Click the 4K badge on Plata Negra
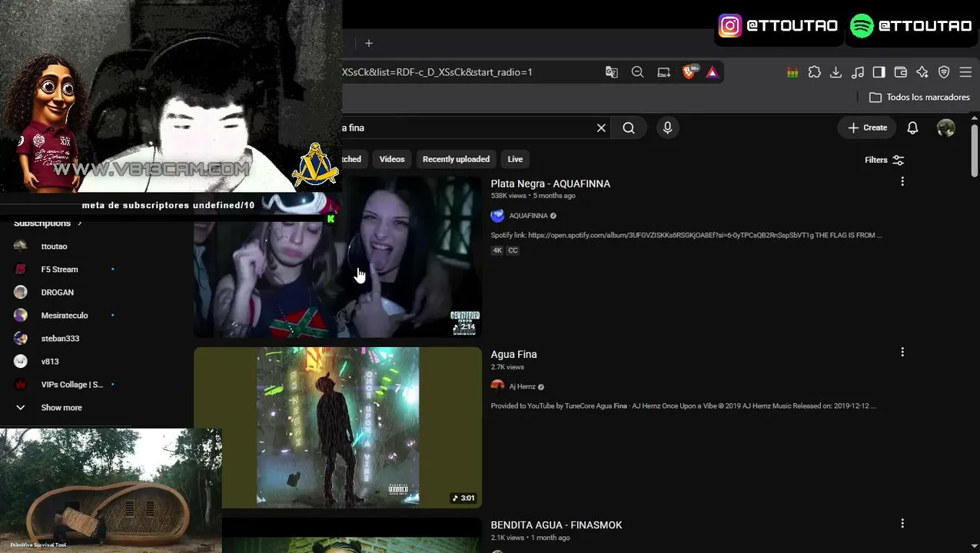The width and height of the screenshot is (980, 553). [x=497, y=250]
